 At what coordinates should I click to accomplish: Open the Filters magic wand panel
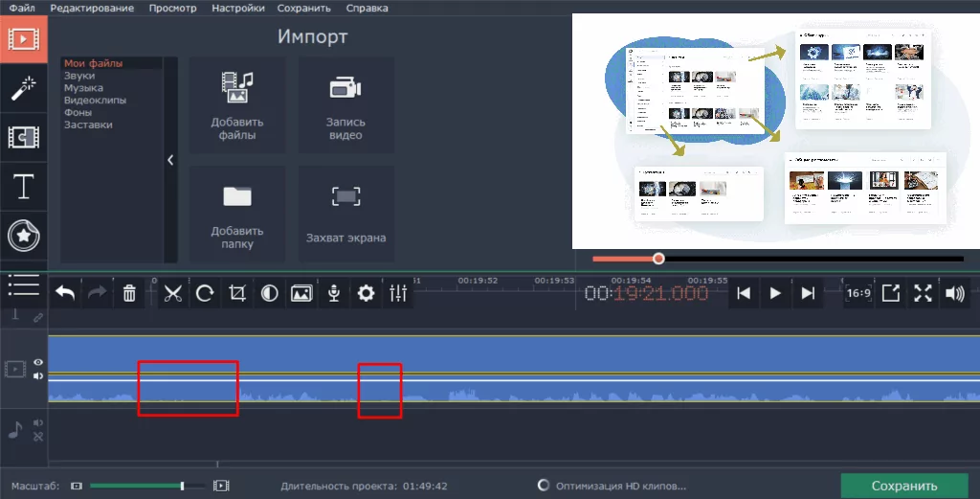[23, 88]
